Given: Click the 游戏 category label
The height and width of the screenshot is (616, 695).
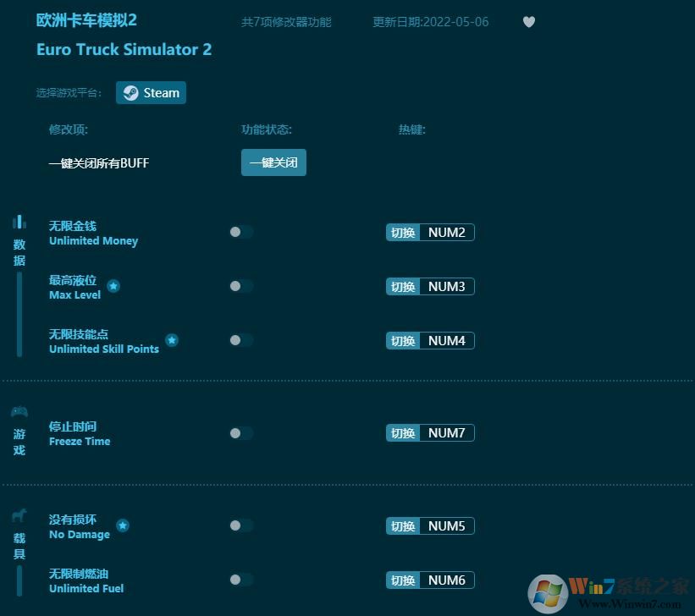Looking at the screenshot, I should tap(19, 442).
